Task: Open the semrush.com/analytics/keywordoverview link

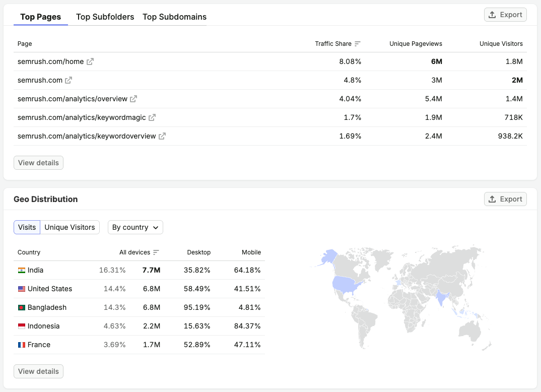Action: click(87, 136)
